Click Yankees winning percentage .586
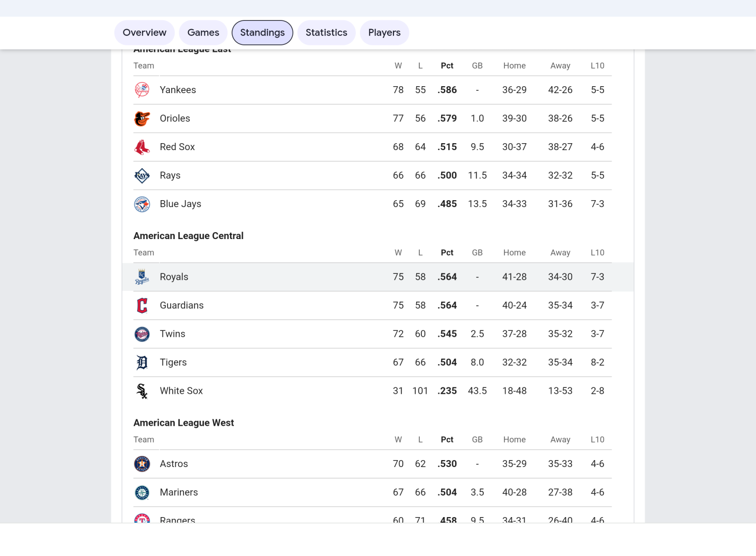The height and width of the screenshot is (556, 756). tap(447, 90)
